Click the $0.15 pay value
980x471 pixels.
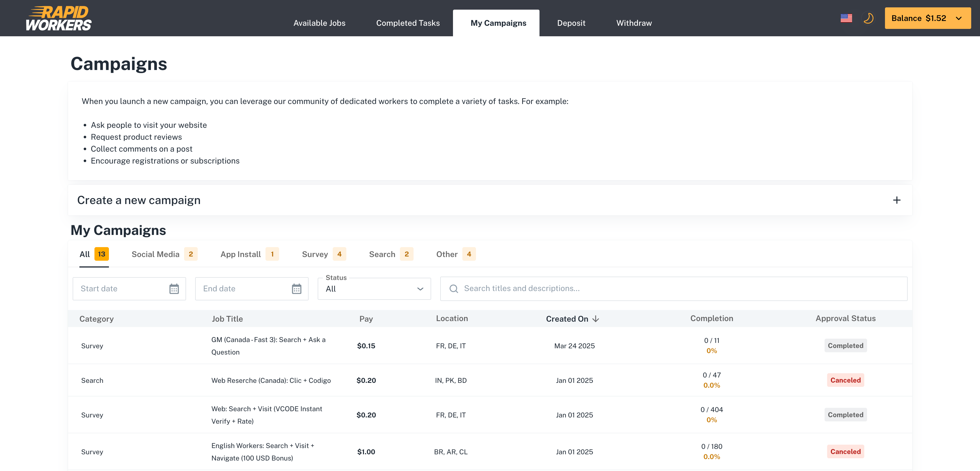tap(366, 345)
